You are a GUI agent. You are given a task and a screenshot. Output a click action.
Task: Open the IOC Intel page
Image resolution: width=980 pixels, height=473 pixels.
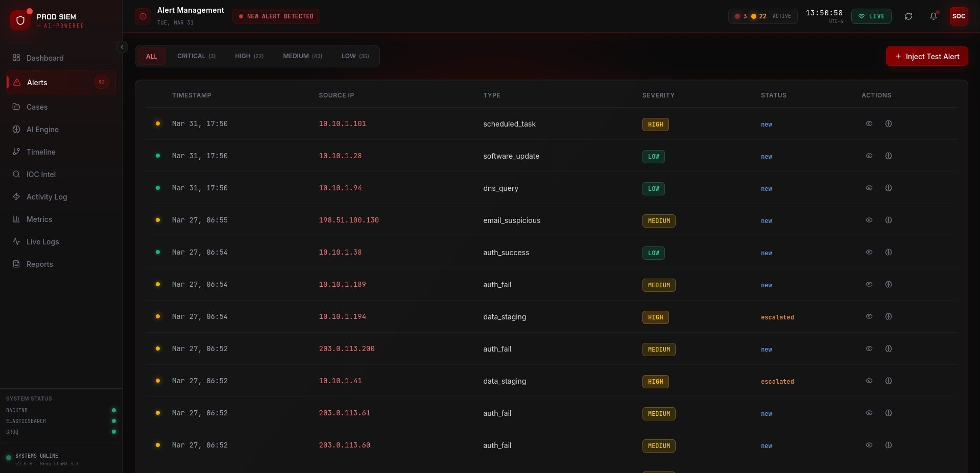point(41,175)
